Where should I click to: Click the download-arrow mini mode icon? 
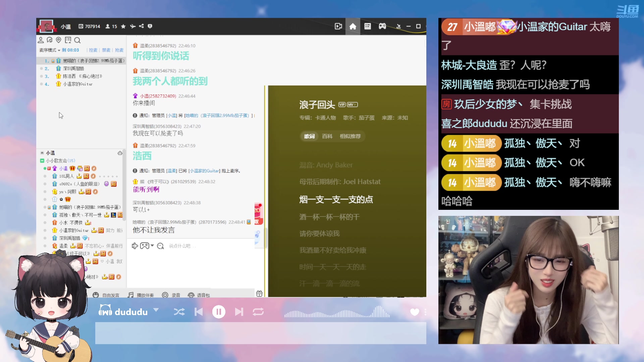[398, 26]
